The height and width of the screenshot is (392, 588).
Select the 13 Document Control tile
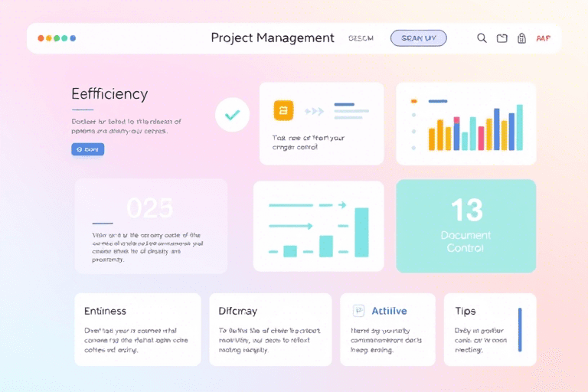pos(465,226)
